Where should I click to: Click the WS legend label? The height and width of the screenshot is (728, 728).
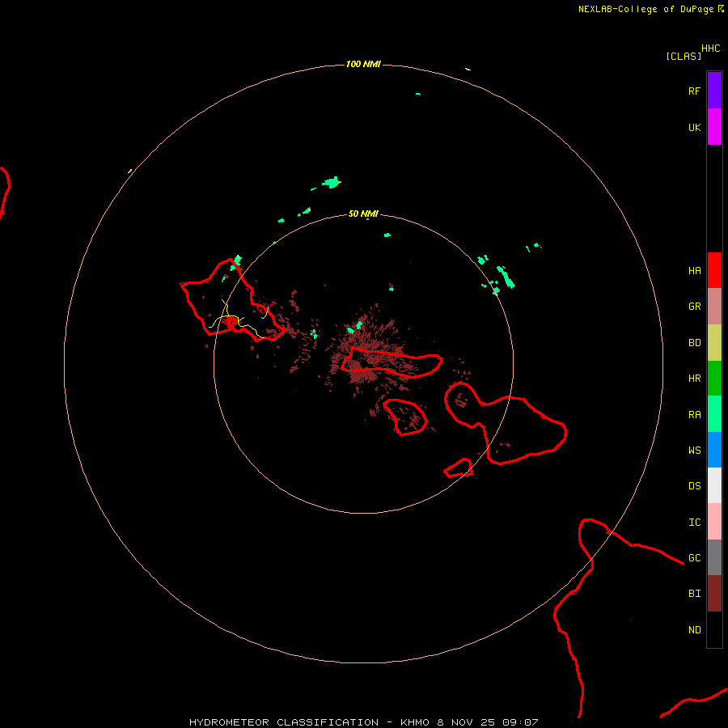tap(694, 451)
